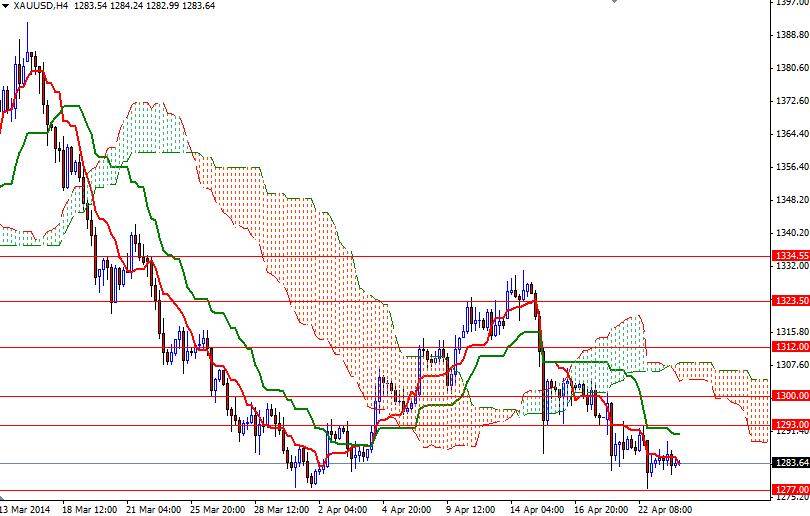
Task: Select the 1334.55 red price label
Action: 791,256
